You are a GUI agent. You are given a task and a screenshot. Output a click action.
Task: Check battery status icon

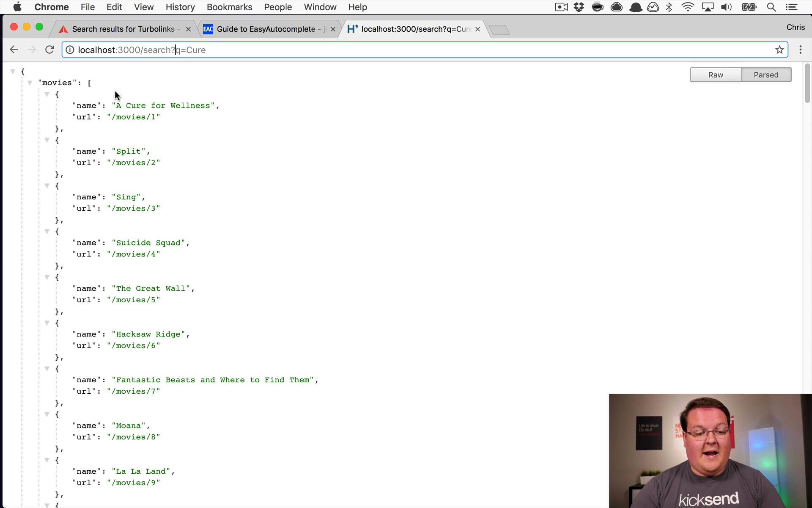click(749, 7)
